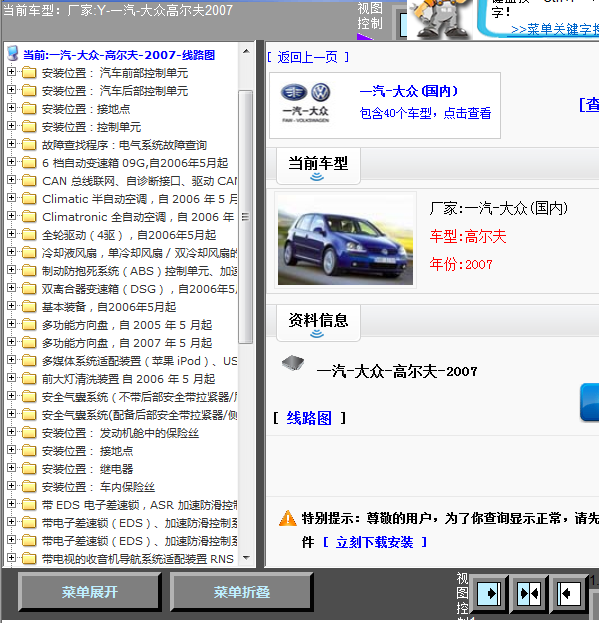
Task: Click the 返回上一页 link
Action: [308, 57]
